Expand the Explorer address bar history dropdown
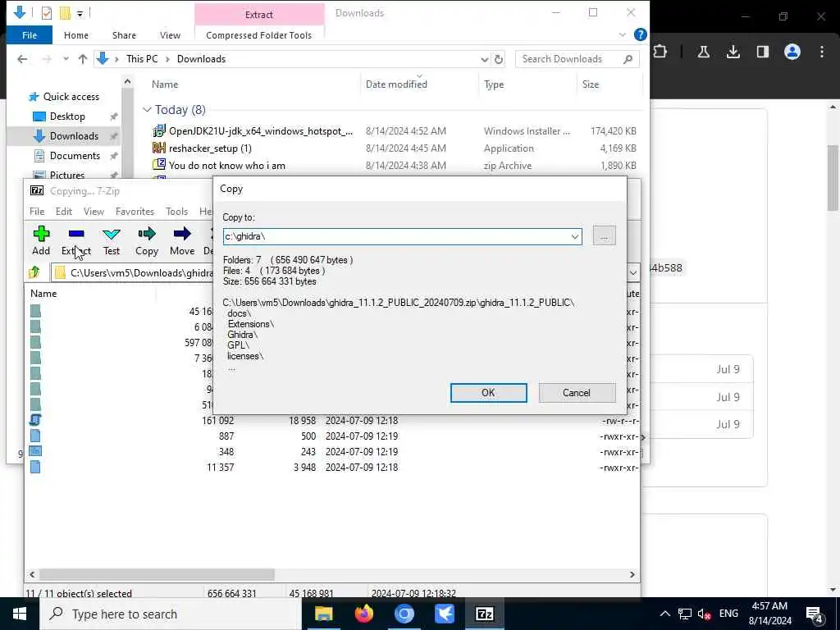Screen dimensions: 840x630 (x=484, y=59)
